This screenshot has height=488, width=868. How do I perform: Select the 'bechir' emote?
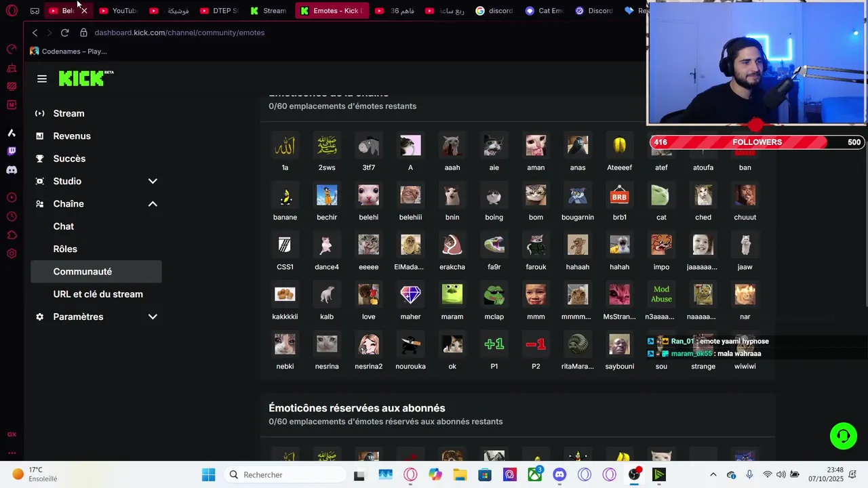[x=327, y=195]
